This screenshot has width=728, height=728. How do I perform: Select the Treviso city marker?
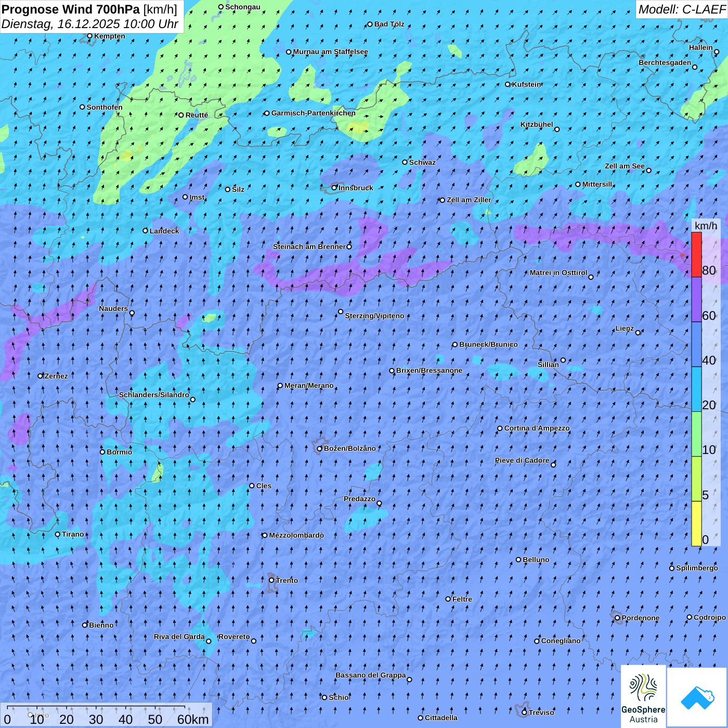524,712
